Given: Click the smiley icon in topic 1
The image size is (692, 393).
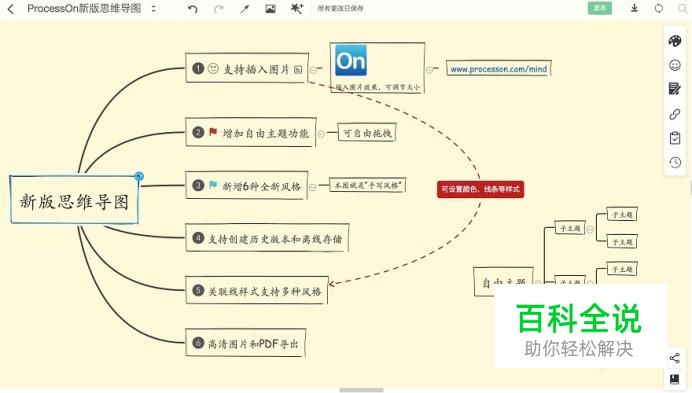Looking at the screenshot, I should coord(213,68).
